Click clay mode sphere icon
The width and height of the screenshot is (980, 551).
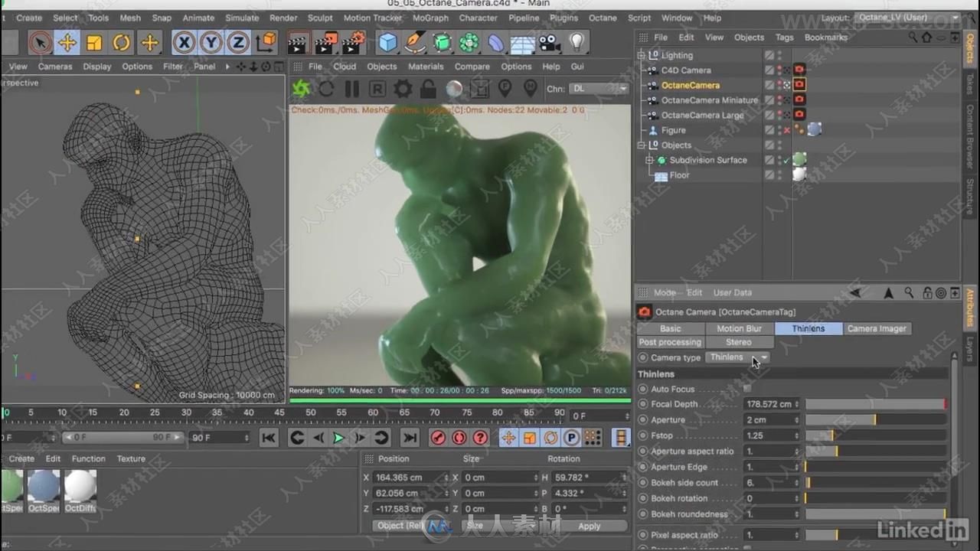(454, 89)
